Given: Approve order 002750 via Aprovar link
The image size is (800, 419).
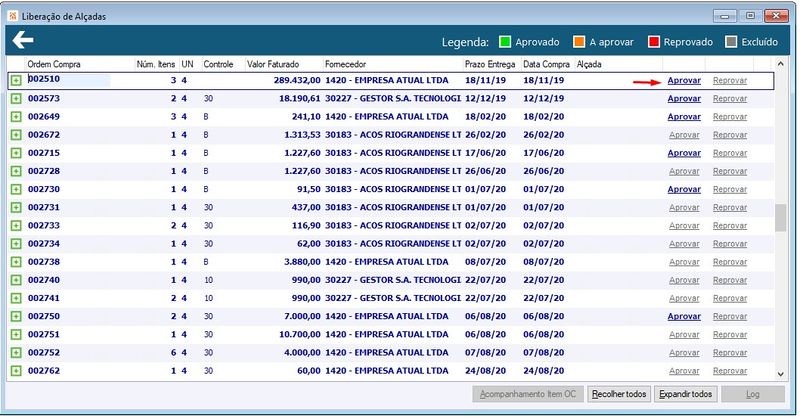Looking at the screenshot, I should 684,316.
